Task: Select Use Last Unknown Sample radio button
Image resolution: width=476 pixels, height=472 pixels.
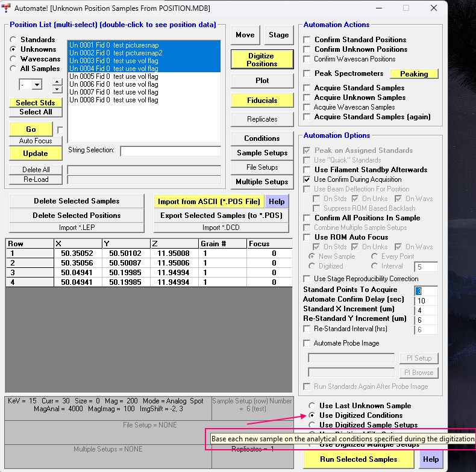Action: point(312,406)
